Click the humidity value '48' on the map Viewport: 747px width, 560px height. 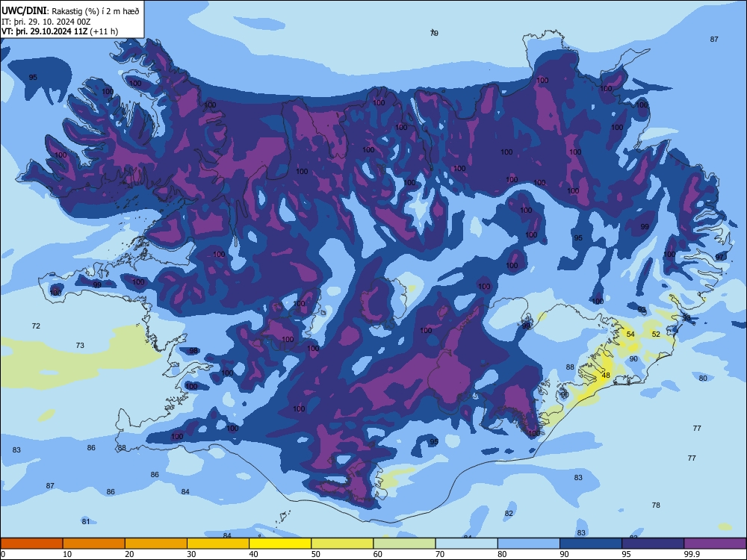[x=606, y=376]
